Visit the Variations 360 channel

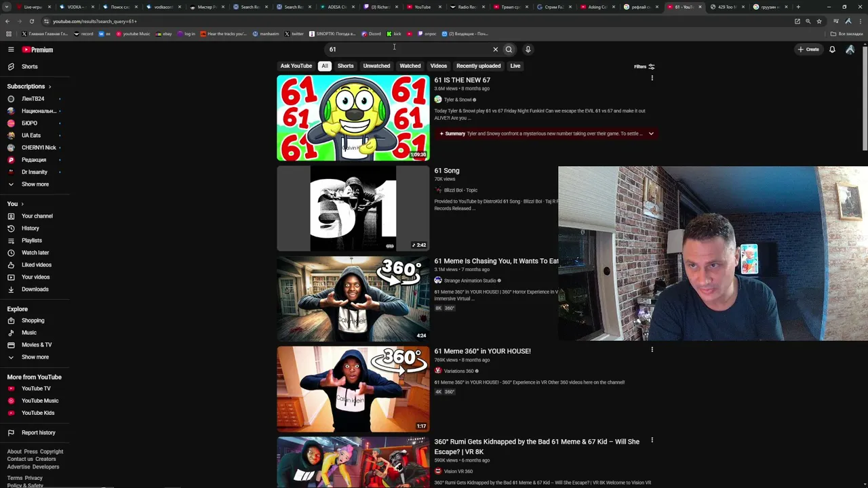459,371
